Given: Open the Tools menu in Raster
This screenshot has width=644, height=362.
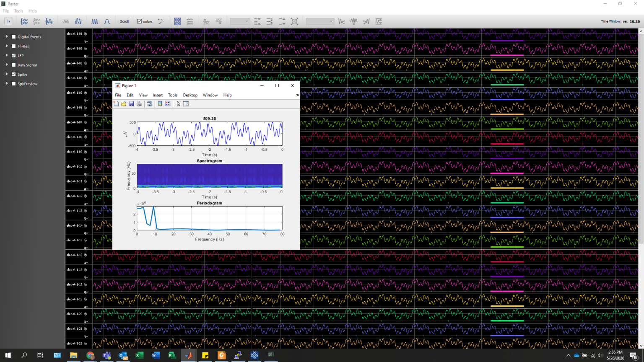Looking at the screenshot, I should point(18,11).
